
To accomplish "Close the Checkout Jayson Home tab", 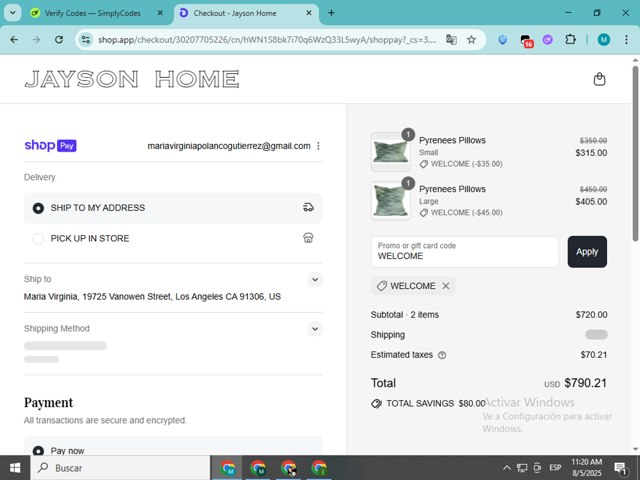I will [x=309, y=13].
